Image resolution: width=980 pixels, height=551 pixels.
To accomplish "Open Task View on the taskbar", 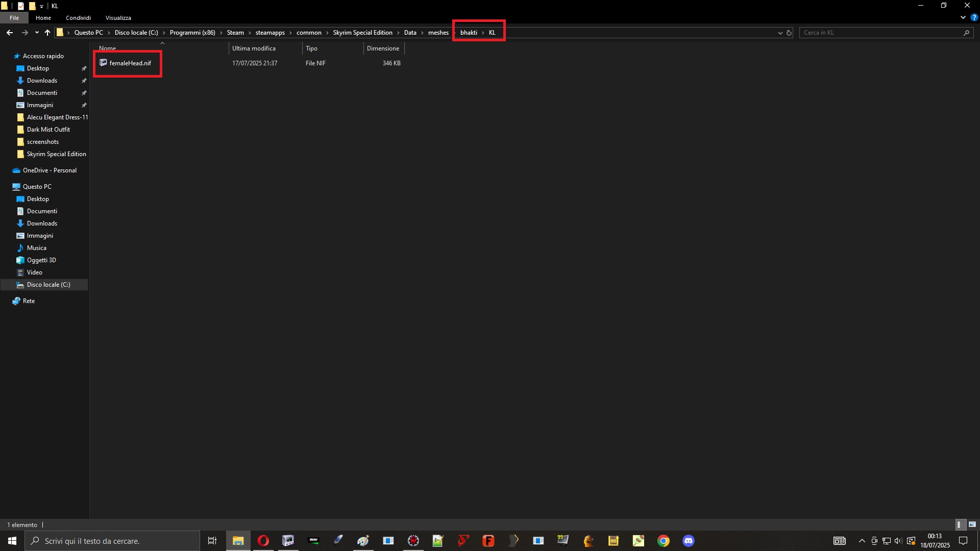I will coord(212,541).
